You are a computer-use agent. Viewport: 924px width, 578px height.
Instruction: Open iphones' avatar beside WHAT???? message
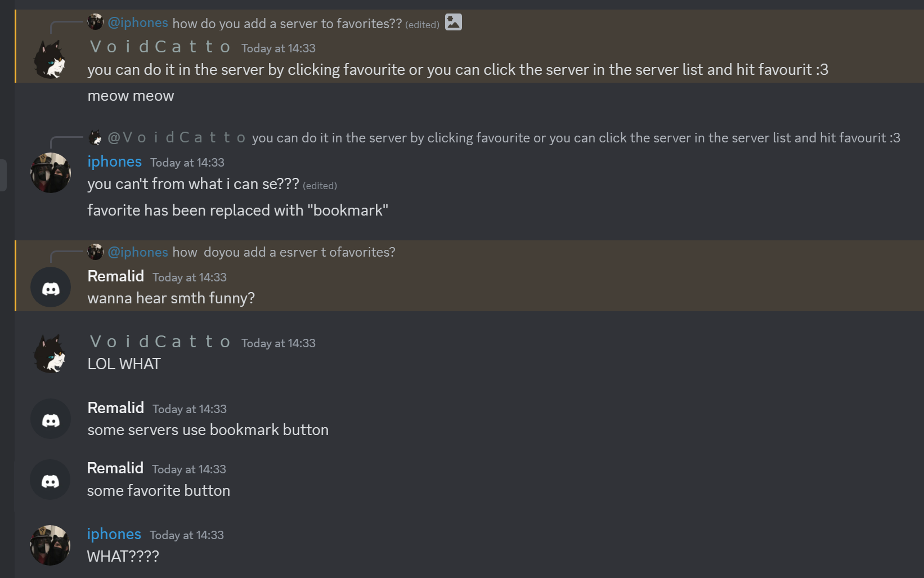(50, 545)
